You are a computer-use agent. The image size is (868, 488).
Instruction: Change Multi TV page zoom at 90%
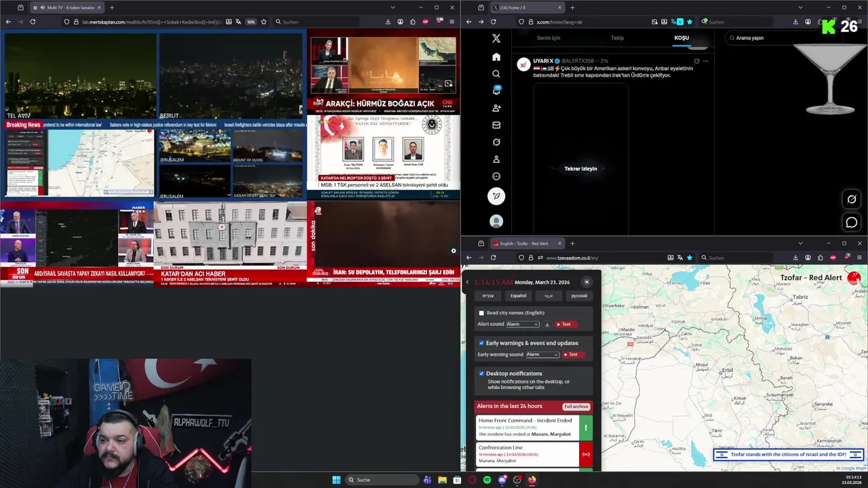click(251, 22)
